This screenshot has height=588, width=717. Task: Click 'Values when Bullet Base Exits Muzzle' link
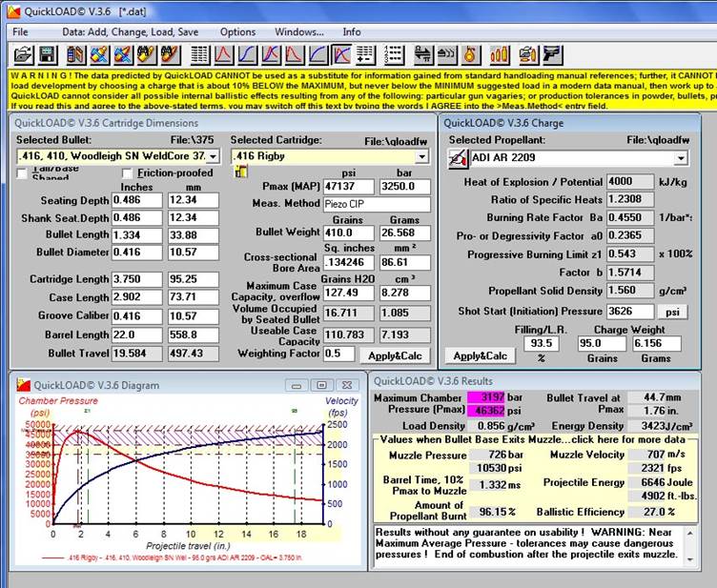[533, 439]
